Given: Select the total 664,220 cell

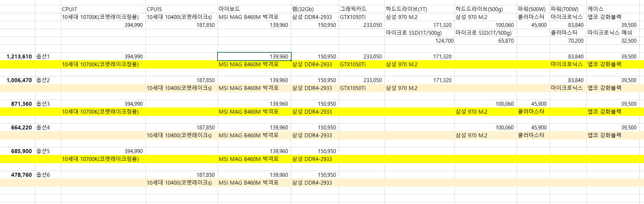Looking at the screenshot, I should [18, 127].
